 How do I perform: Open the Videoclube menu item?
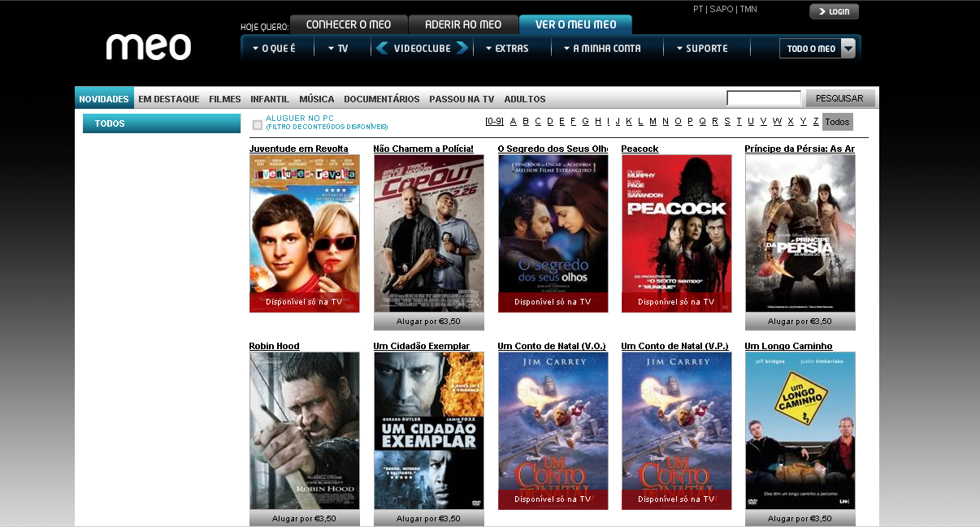point(422,49)
